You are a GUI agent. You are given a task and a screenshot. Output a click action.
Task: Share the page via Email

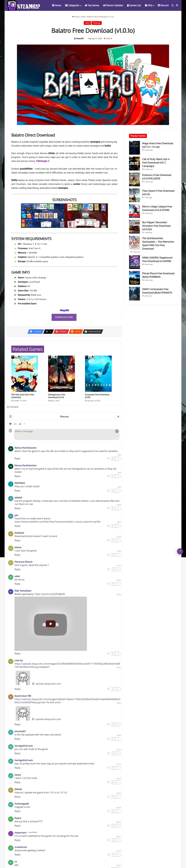93,331
